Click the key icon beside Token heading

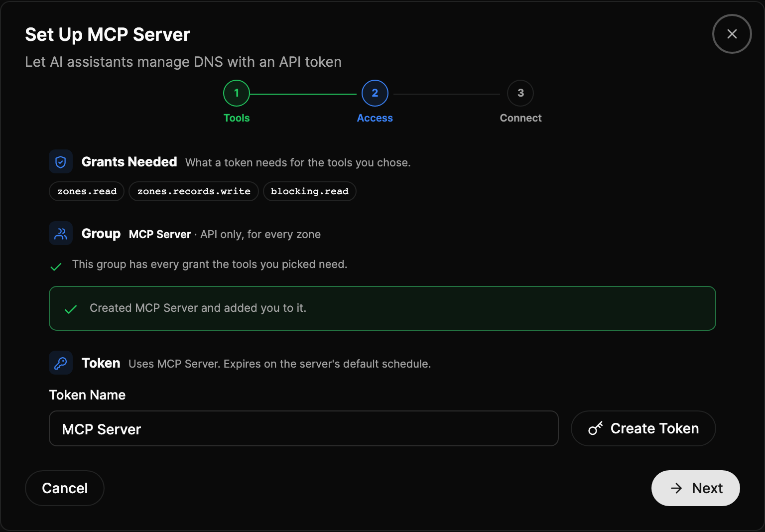pos(61,363)
